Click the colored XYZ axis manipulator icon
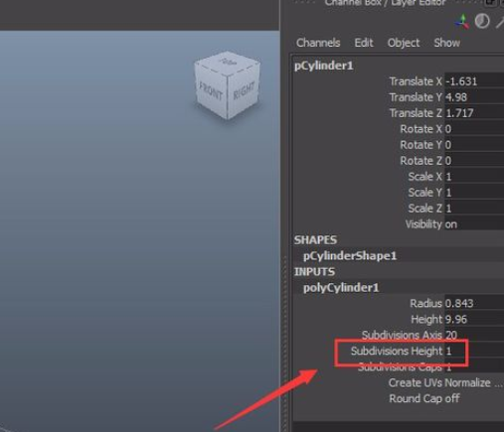 462,22
